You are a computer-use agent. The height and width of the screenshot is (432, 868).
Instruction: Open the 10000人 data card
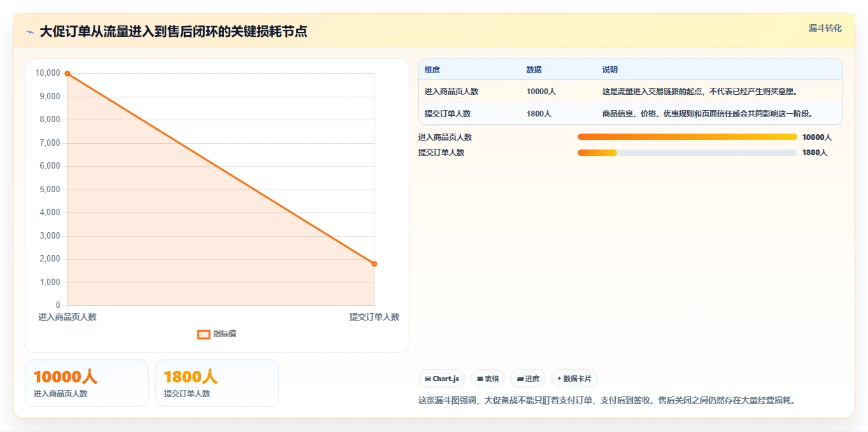pyautogui.click(x=87, y=383)
